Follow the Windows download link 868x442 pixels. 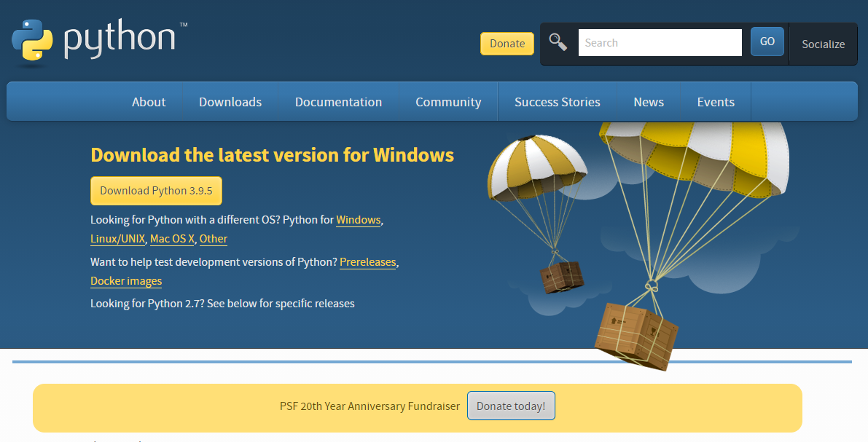tap(358, 220)
